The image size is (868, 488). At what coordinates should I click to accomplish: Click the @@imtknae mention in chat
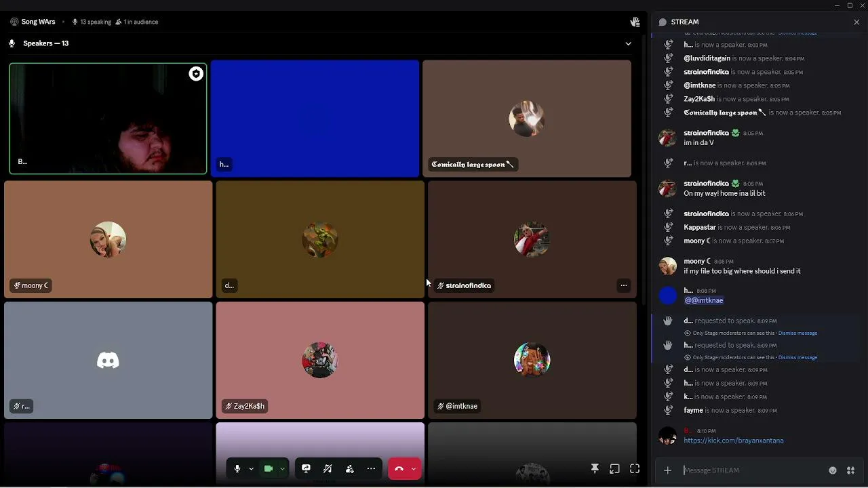click(704, 300)
